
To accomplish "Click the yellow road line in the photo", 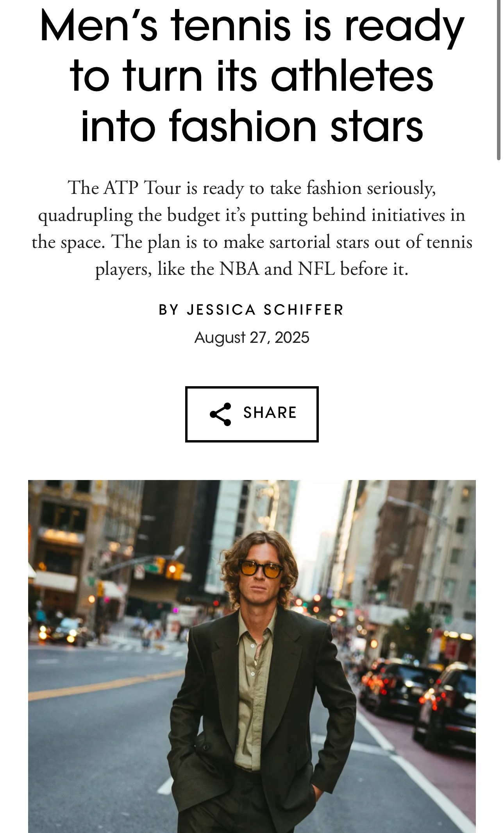I will tap(105, 685).
